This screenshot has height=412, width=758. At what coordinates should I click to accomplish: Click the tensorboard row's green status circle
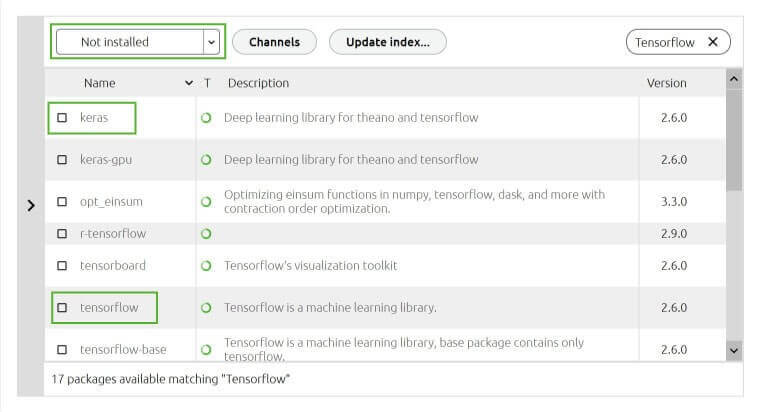[206, 266]
